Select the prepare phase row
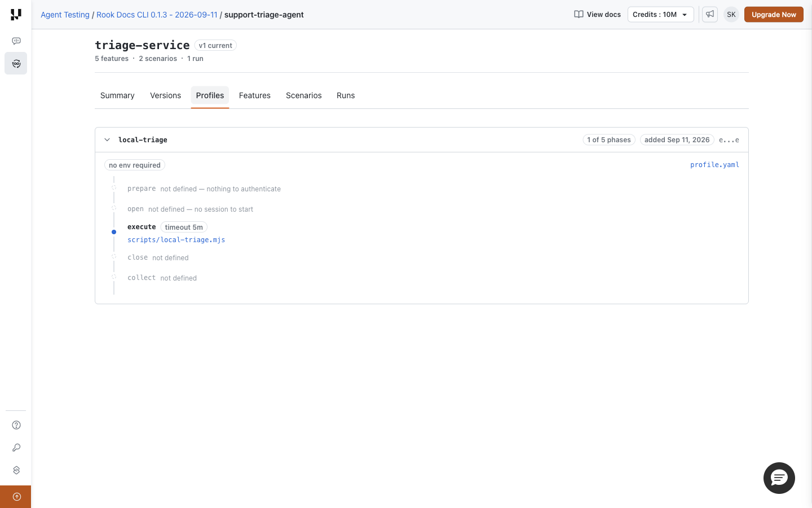Screen dimensions: 812x508 point(204,189)
